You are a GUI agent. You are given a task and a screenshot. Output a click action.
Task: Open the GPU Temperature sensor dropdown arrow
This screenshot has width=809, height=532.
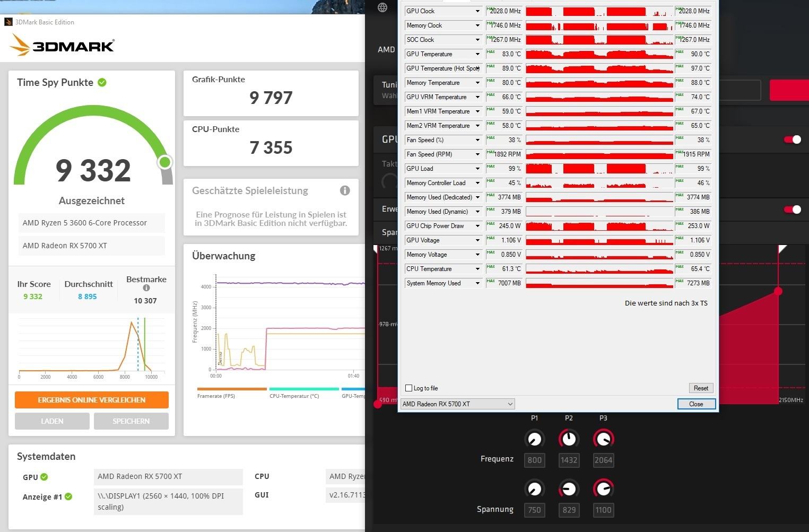pos(477,54)
